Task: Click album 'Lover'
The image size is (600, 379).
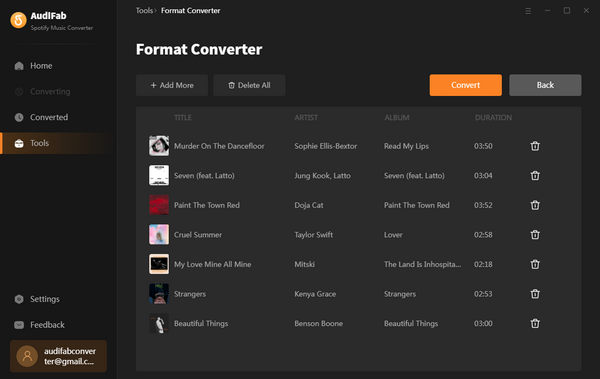Action: (393, 235)
